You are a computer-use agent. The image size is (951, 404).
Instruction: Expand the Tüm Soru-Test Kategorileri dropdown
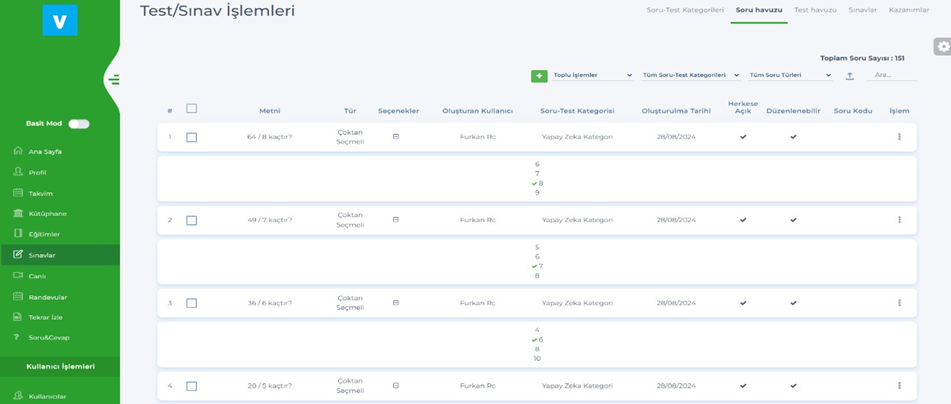(690, 76)
